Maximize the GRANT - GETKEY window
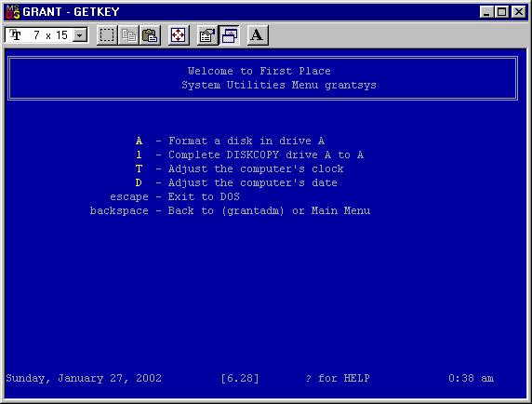 pos(502,12)
